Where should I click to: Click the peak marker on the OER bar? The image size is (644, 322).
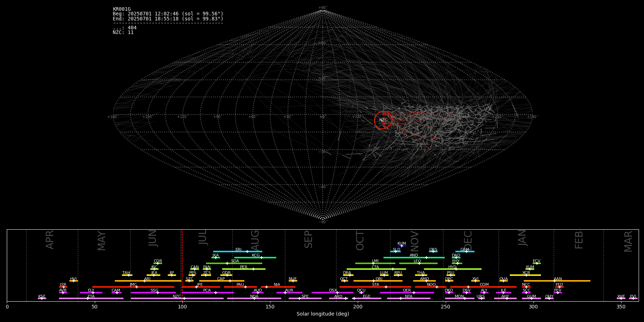[414, 293]
